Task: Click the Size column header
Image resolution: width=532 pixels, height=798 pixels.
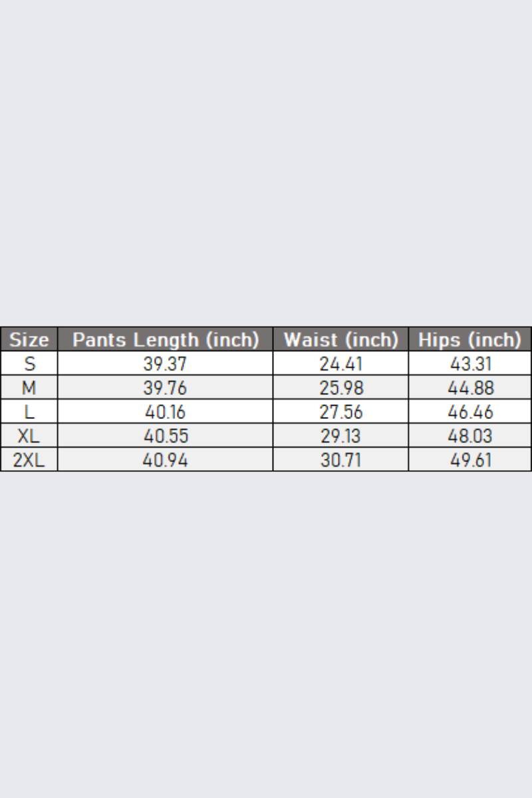Action: (x=29, y=339)
